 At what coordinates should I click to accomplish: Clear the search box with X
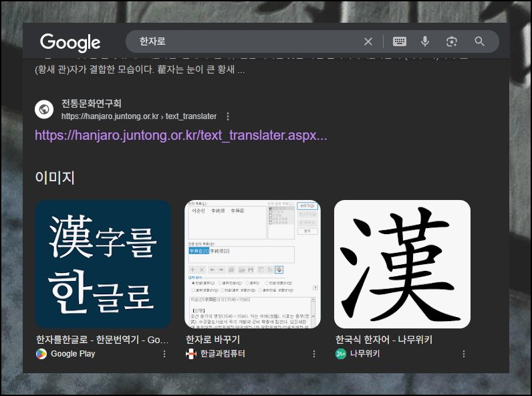coord(368,41)
